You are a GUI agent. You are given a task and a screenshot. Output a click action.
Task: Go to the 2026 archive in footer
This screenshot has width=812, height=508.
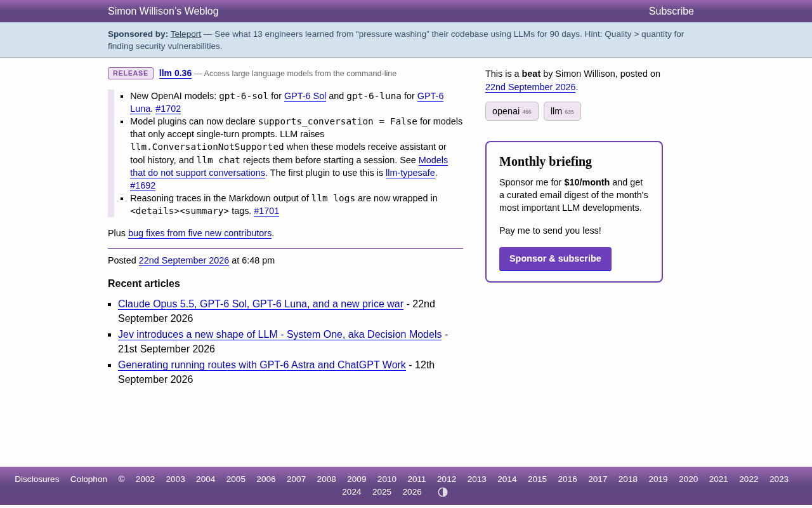pyautogui.click(x=412, y=492)
